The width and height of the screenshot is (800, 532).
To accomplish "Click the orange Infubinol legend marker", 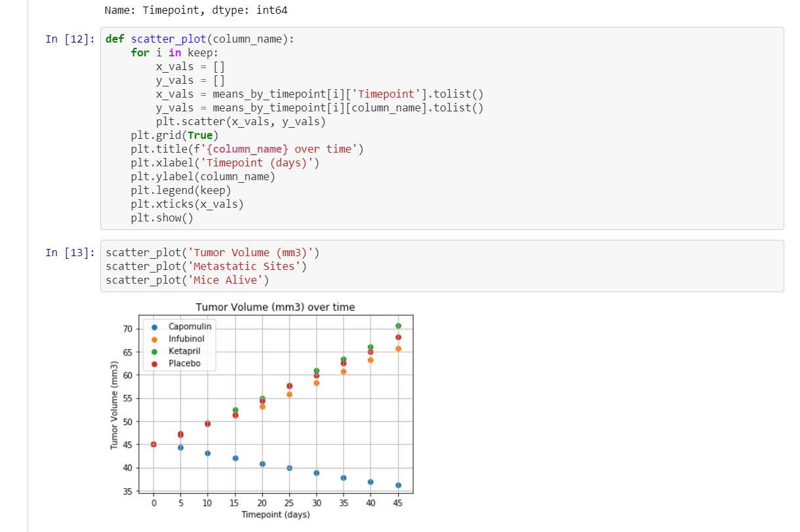I will pyautogui.click(x=154, y=339).
